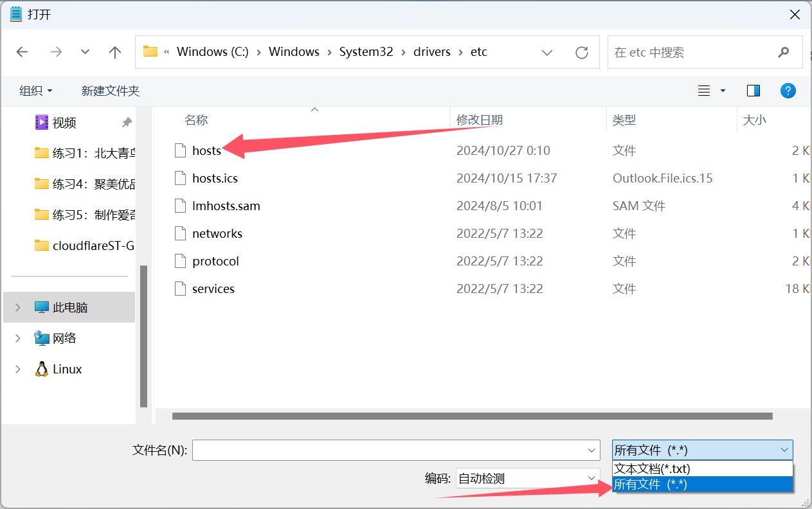Open Help via the question mark icon

pyautogui.click(x=788, y=90)
